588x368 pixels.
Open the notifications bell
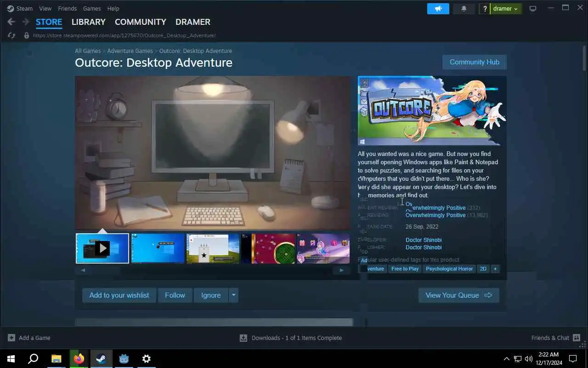pyautogui.click(x=464, y=9)
